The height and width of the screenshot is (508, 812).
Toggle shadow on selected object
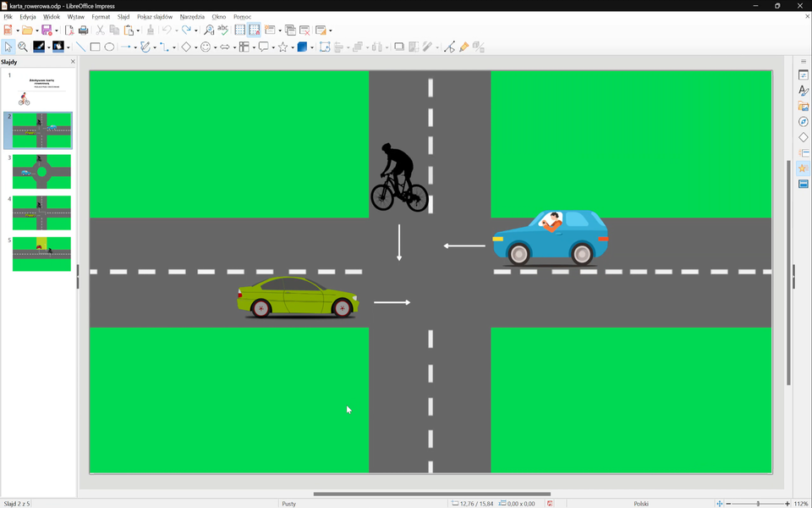[x=399, y=47]
